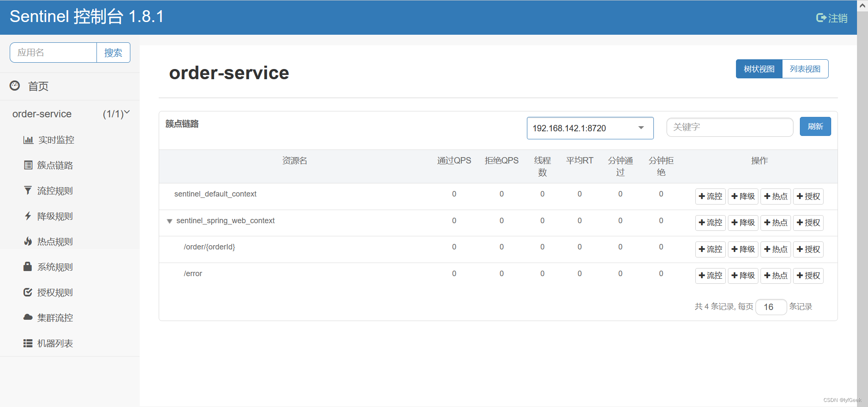868x407 pixels.
Task: Open 集群流控 menu item
Action: (x=55, y=318)
